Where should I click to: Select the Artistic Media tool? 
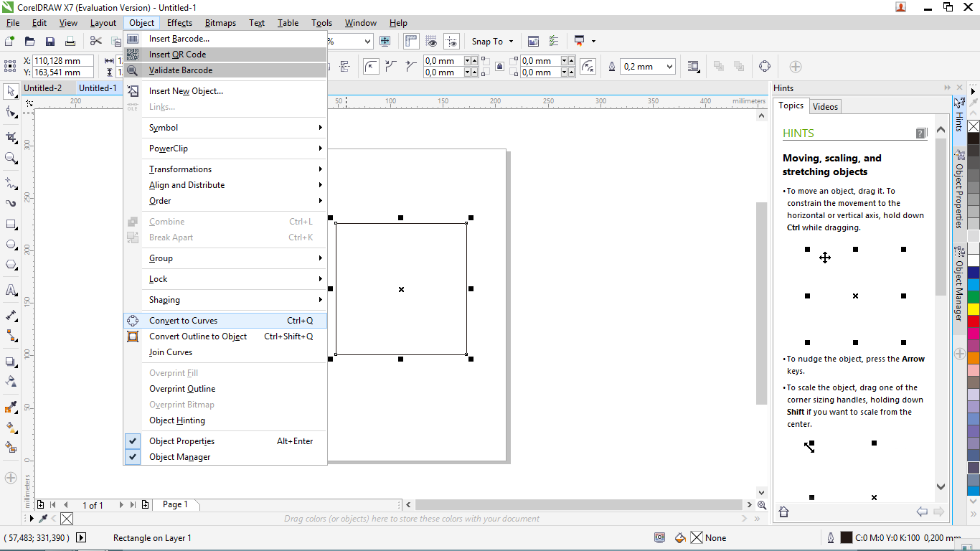pos(11,203)
